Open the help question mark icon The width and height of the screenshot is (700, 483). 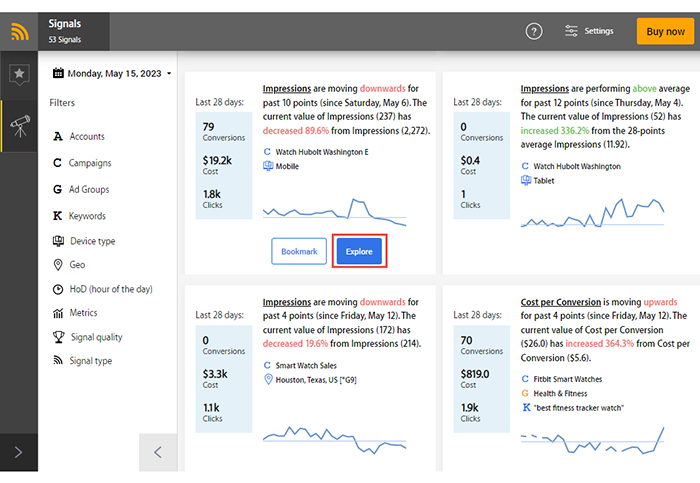tap(533, 31)
